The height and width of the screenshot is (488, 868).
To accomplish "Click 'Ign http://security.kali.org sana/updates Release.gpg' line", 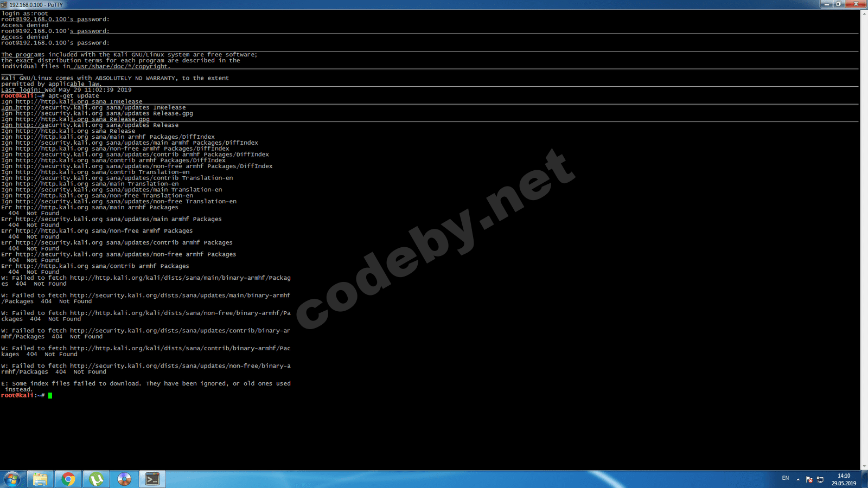I will pyautogui.click(x=97, y=114).
